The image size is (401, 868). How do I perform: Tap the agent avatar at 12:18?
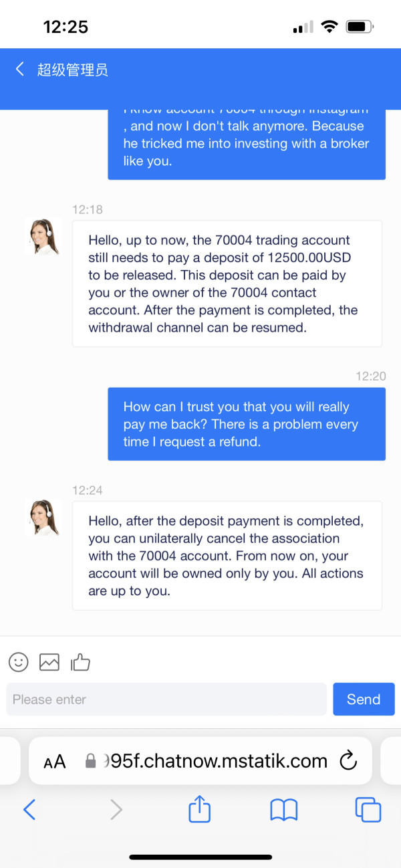point(43,236)
